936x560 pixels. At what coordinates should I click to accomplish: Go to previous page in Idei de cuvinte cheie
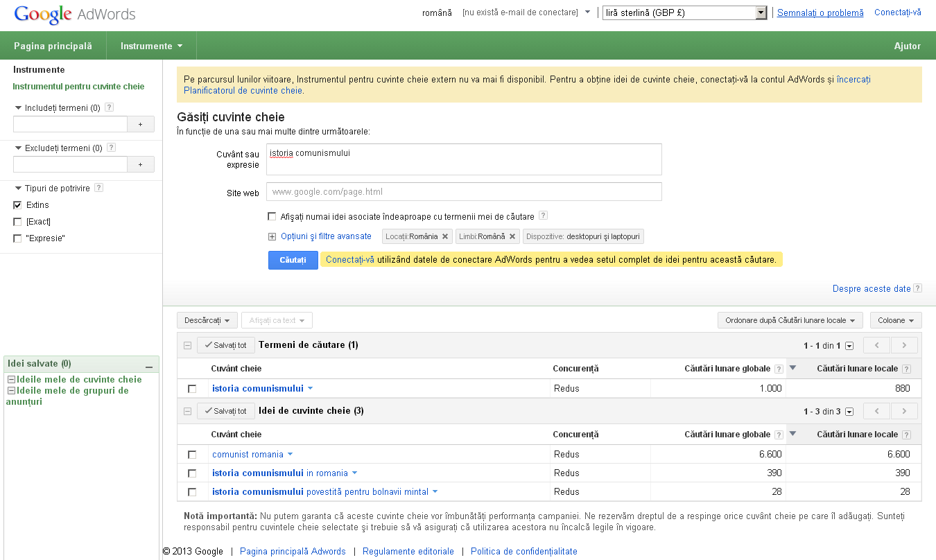point(877,411)
